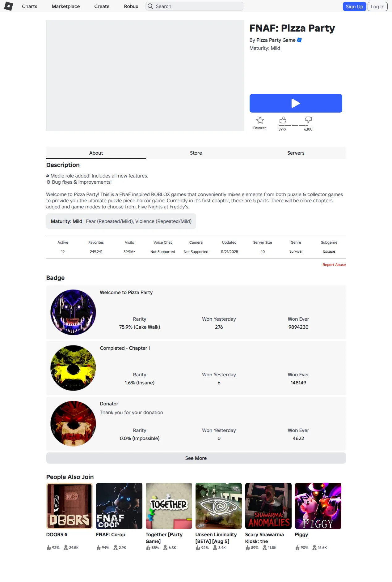Open the DOORS game thumbnail
Screen dimensions: 392x582
[70, 506]
